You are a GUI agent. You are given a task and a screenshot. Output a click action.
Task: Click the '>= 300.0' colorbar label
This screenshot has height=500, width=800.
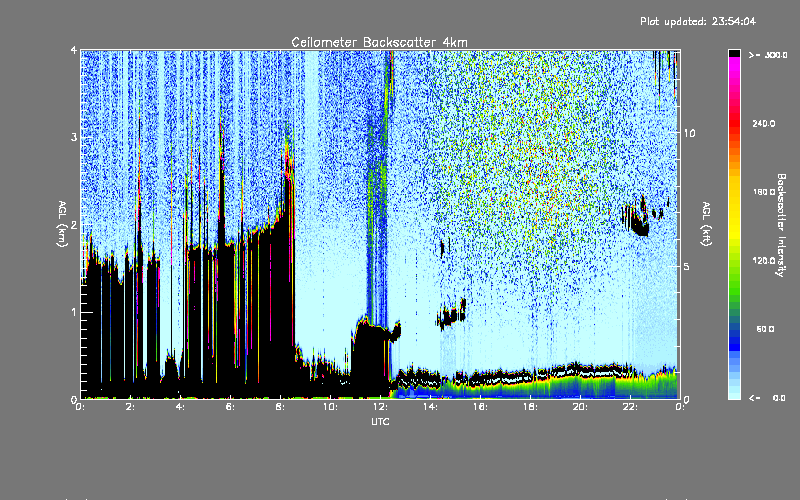click(x=768, y=55)
